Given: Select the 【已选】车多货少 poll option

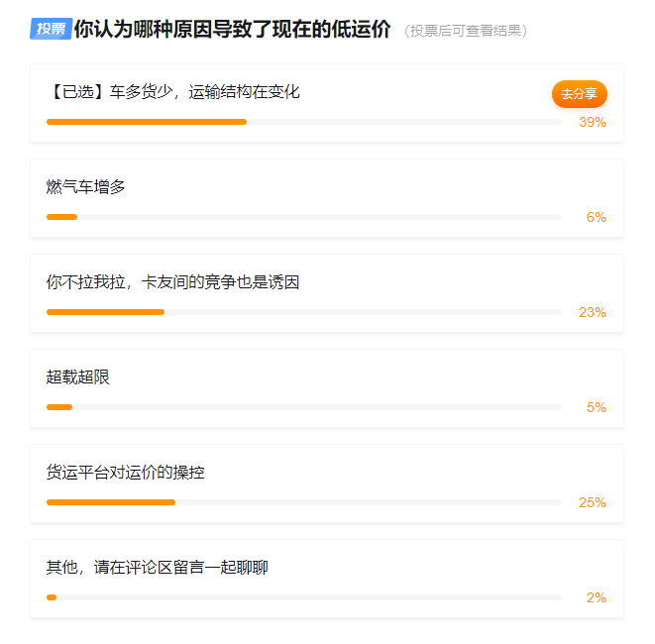Looking at the screenshot, I should [x=327, y=104].
